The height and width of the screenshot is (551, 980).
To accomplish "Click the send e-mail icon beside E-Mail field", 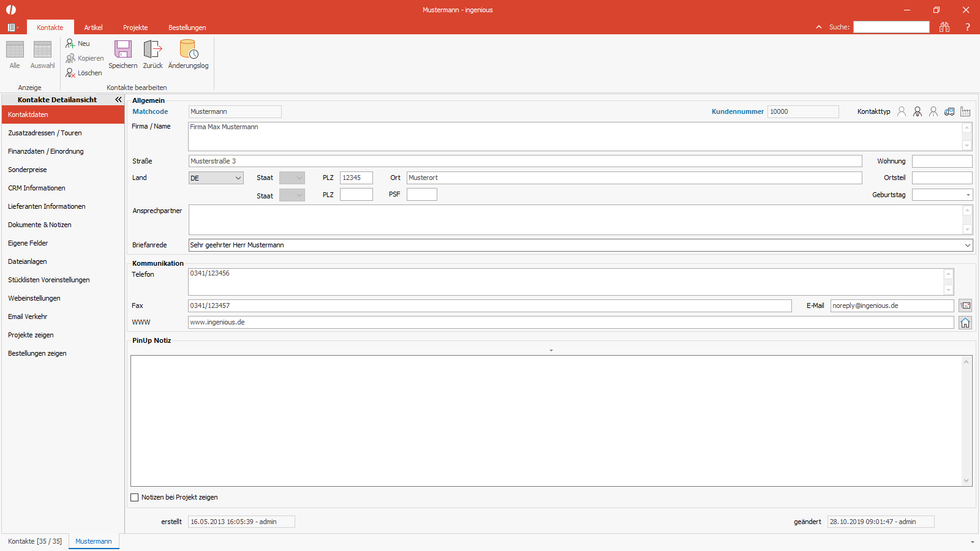I will (965, 305).
